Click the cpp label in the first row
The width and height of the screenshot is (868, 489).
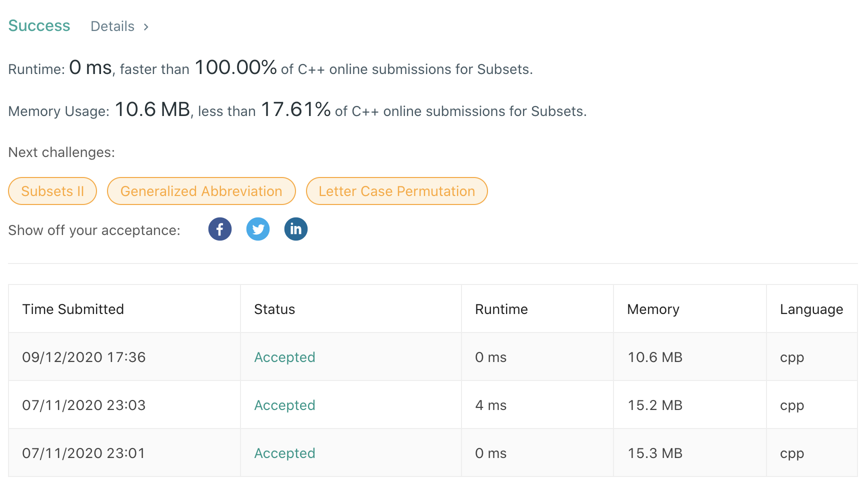[791, 357]
